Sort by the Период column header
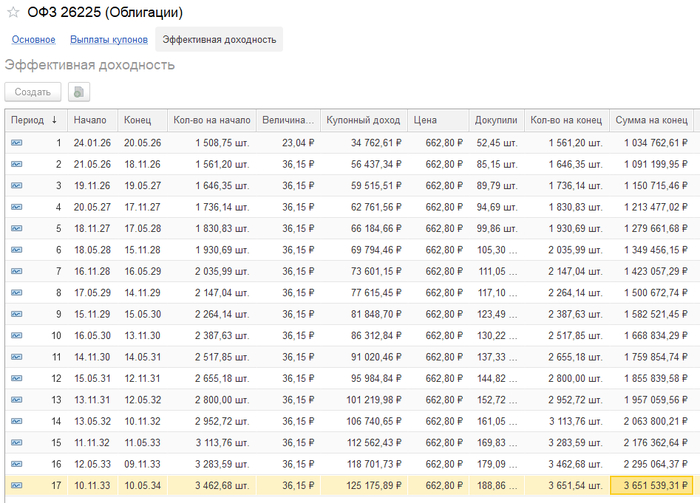The height and width of the screenshot is (503, 700). [27, 120]
